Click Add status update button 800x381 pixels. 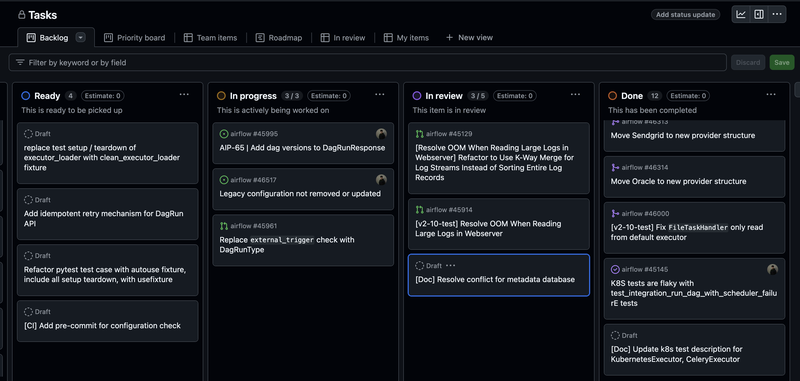pos(685,15)
